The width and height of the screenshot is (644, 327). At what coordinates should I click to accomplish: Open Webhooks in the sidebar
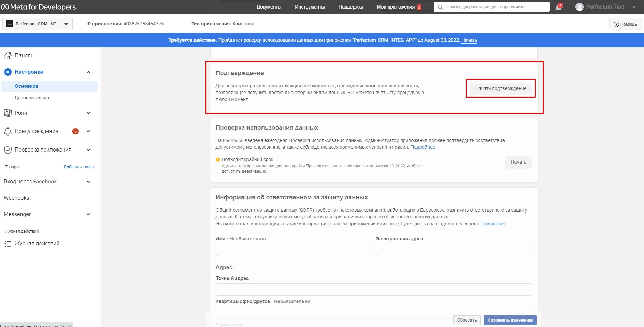[16, 198]
